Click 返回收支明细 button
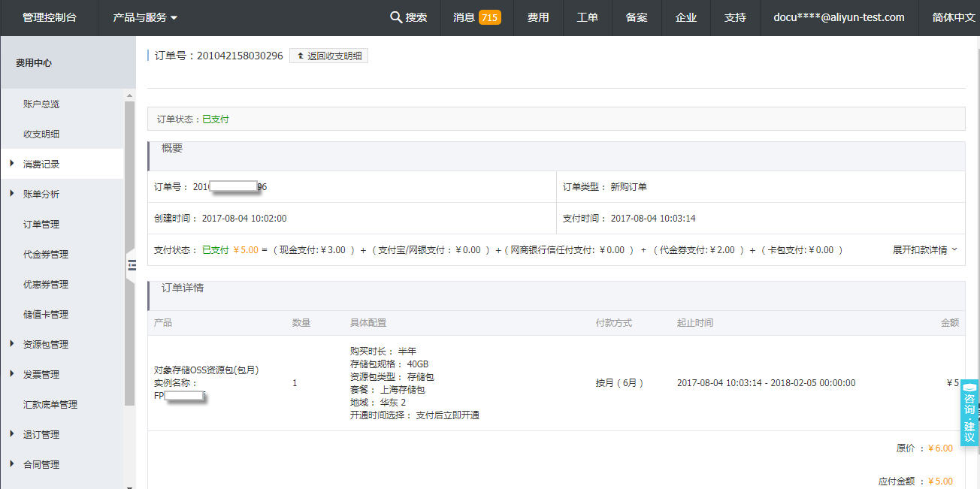The height and width of the screenshot is (489, 980). [328, 56]
